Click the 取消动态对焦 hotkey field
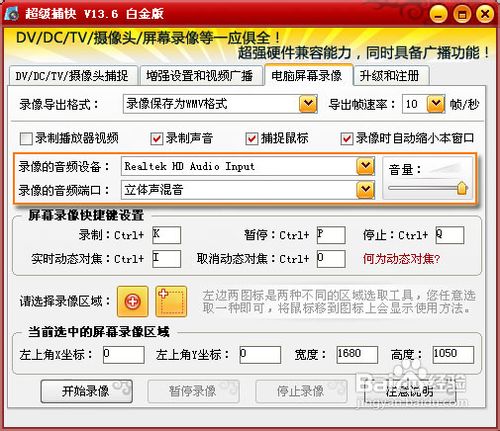500x431 pixels. pos(331,259)
